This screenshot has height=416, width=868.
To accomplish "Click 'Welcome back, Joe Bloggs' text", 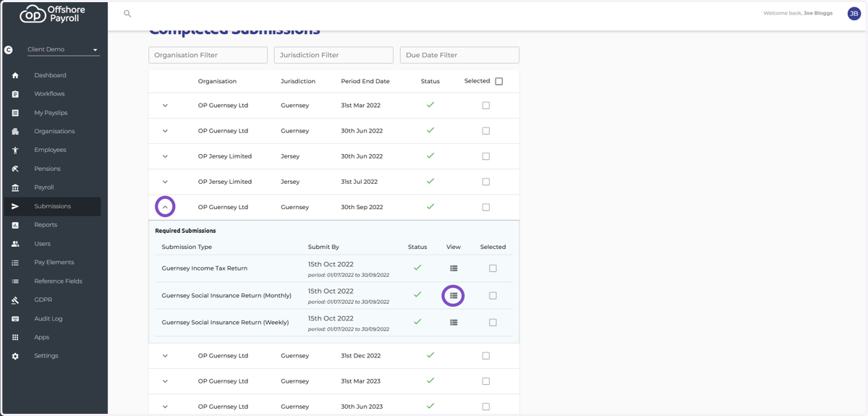I will click(x=798, y=13).
